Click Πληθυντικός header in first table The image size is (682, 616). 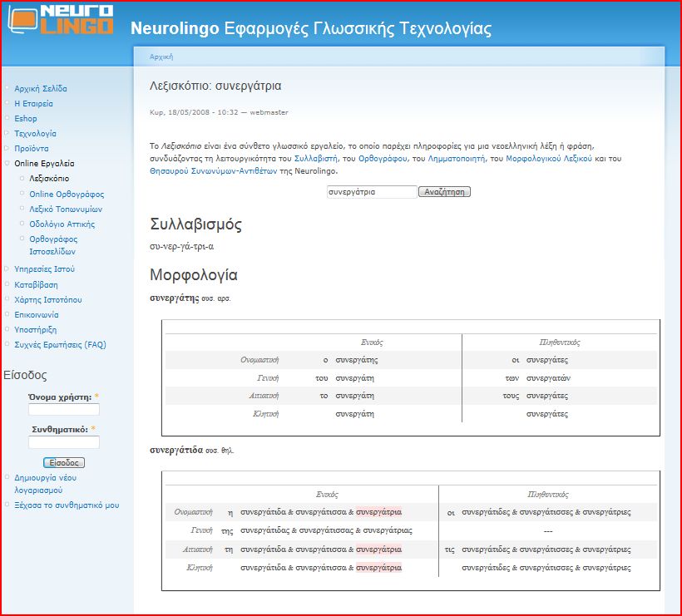coord(560,342)
